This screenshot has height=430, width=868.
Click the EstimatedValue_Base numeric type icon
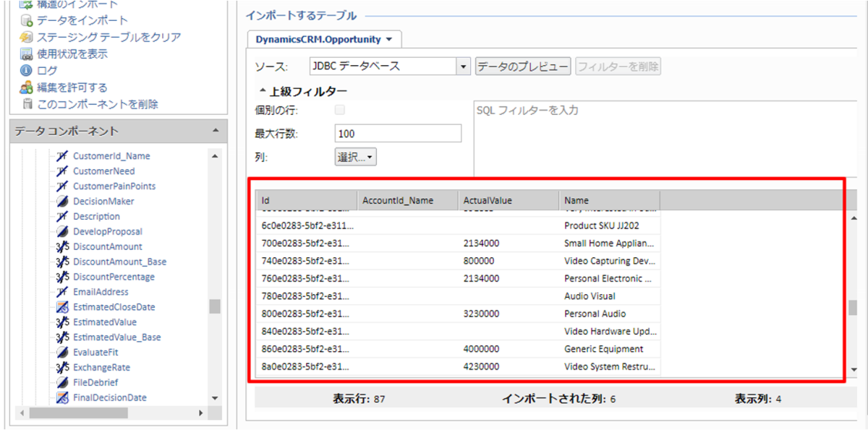(62, 337)
